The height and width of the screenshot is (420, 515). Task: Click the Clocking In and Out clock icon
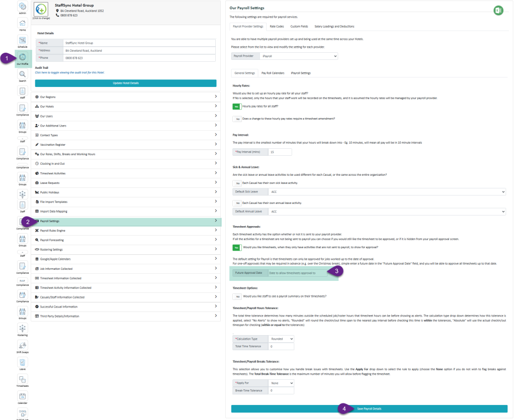click(x=37, y=163)
